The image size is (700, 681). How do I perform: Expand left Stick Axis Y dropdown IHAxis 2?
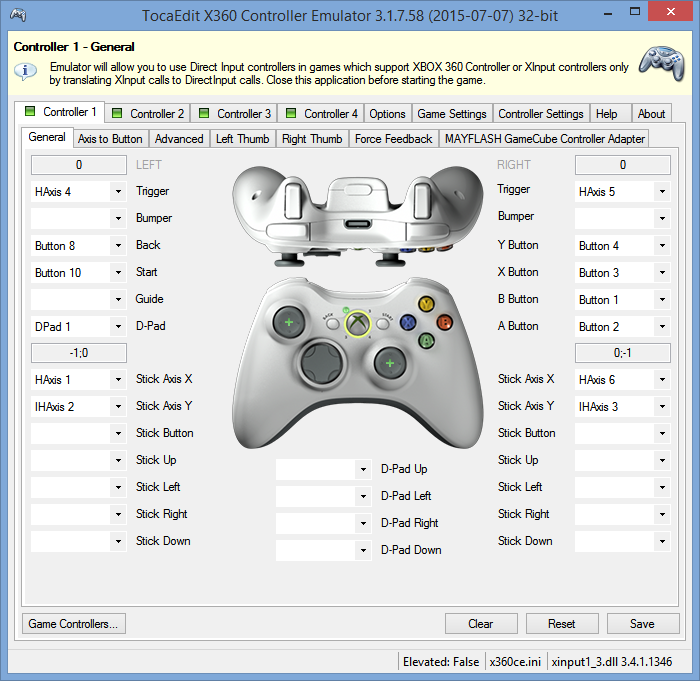click(118, 406)
